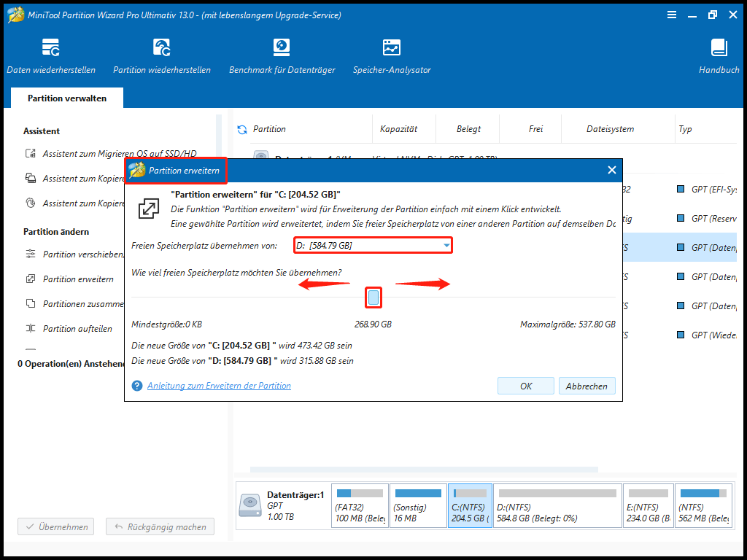Click the Abbrechen button
Viewport: 747px width, 560px height.
tap(587, 386)
